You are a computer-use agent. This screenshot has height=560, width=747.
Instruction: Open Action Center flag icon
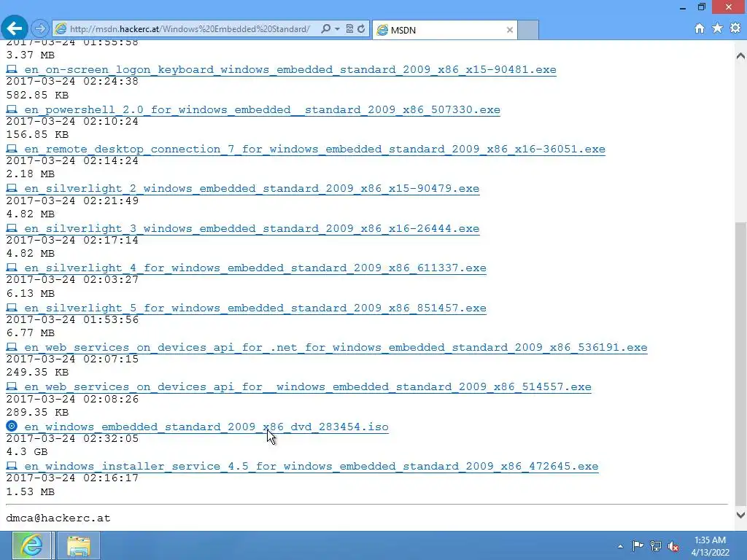coord(638,546)
